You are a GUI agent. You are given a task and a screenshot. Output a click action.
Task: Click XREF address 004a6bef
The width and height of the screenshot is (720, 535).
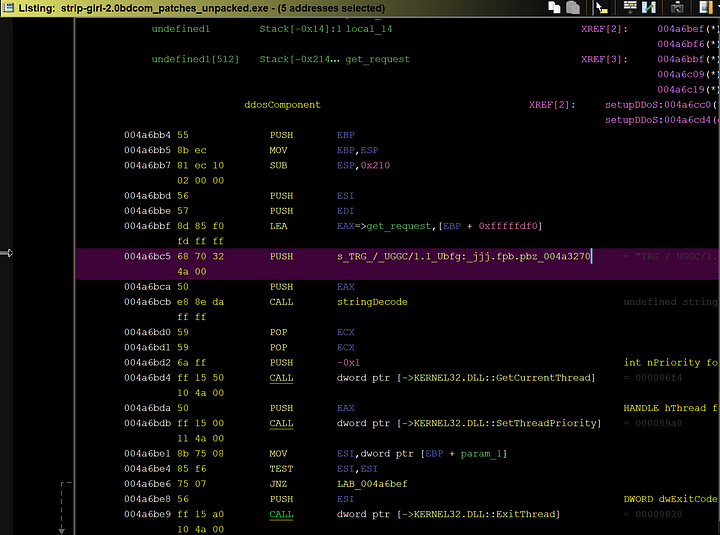click(681, 28)
